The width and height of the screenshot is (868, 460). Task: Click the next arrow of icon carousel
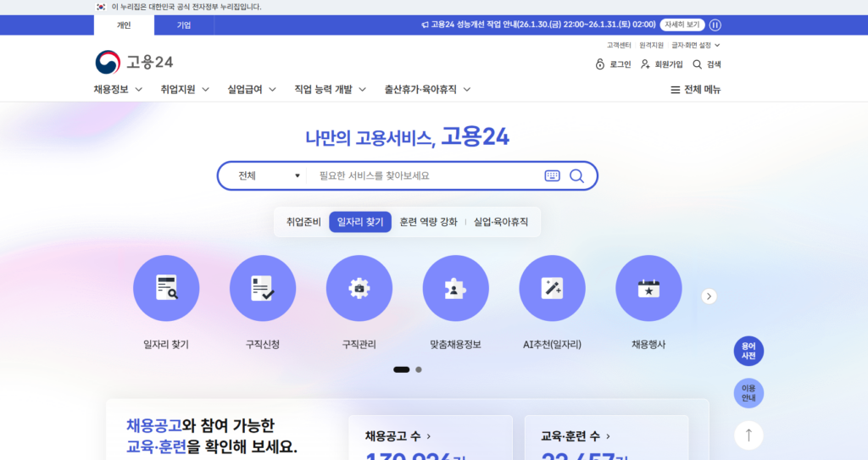pyautogui.click(x=709, y=297)
